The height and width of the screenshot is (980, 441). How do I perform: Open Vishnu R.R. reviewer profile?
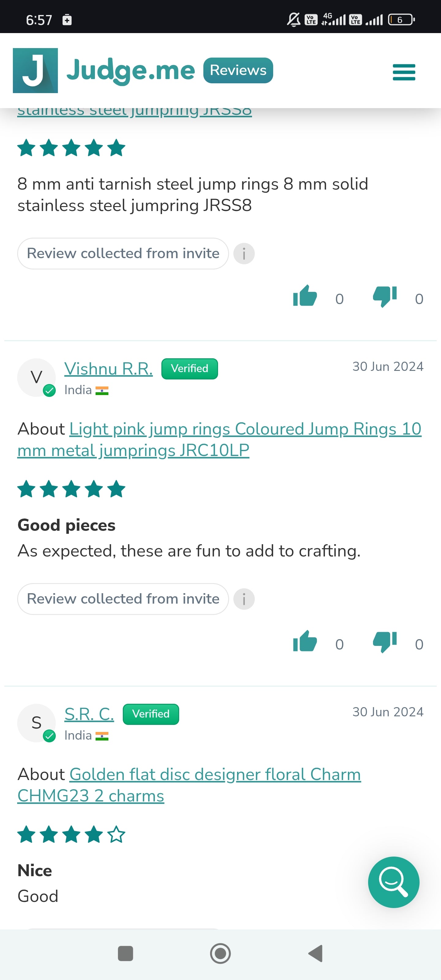coord(108,368)
